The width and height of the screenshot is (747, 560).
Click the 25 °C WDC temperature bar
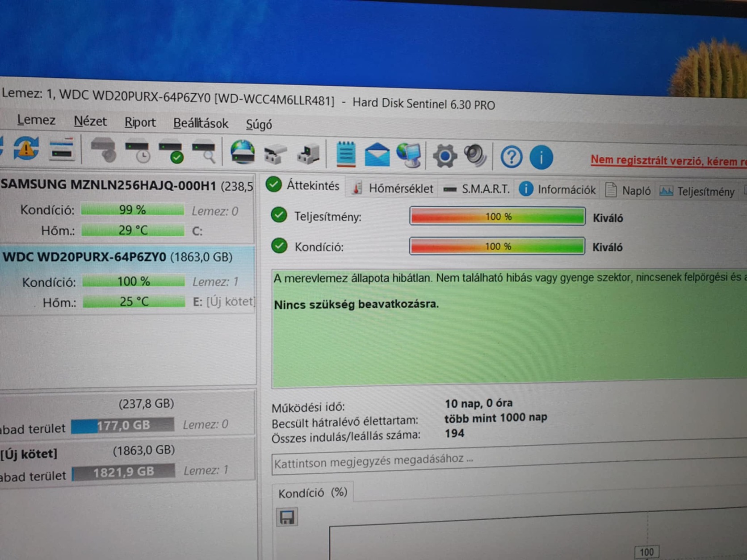pyautogui.click(x=134, y=302)
